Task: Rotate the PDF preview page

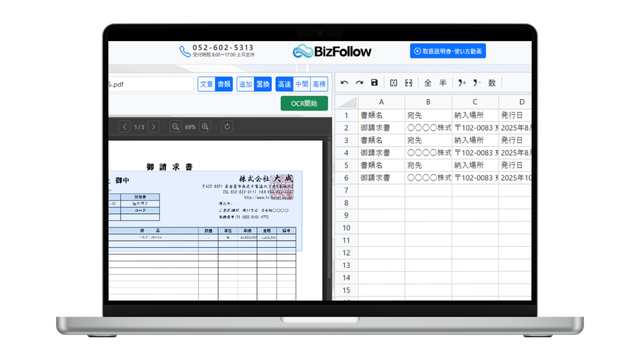Action: 227,127
